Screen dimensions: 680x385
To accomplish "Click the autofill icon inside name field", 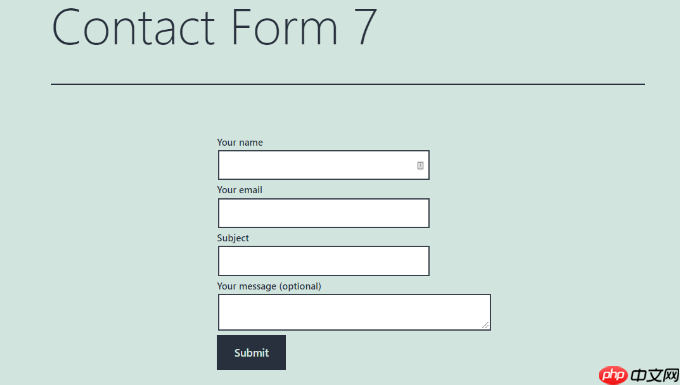I will [420, 165].
